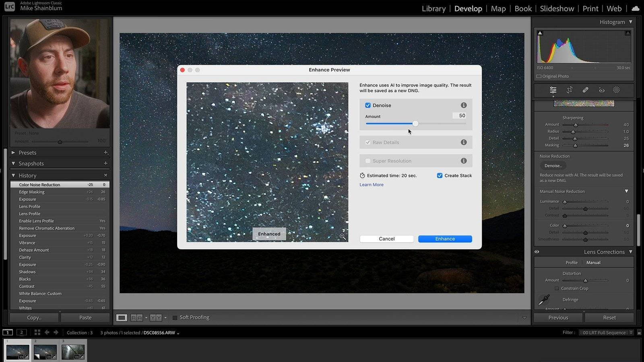This screenshot has width=644, height=362.
Task: Select the Healing tool icon
Action: tap(585, 90)
